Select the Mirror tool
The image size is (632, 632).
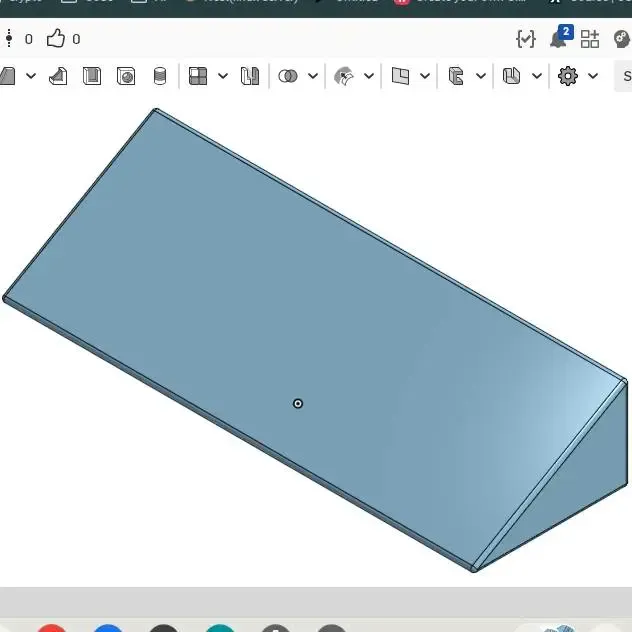[x=250, y=76]
